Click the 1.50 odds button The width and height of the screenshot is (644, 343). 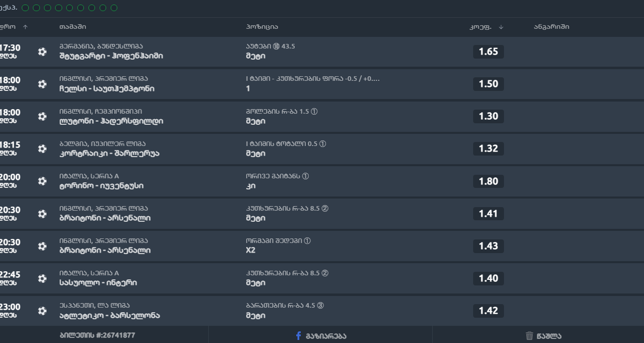click(x=488, y=84)
